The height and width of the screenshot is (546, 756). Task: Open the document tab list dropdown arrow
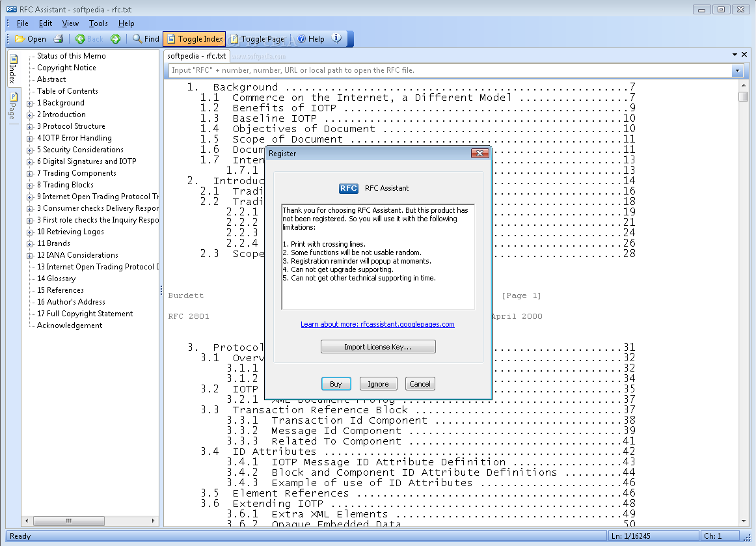click(735, 55)
